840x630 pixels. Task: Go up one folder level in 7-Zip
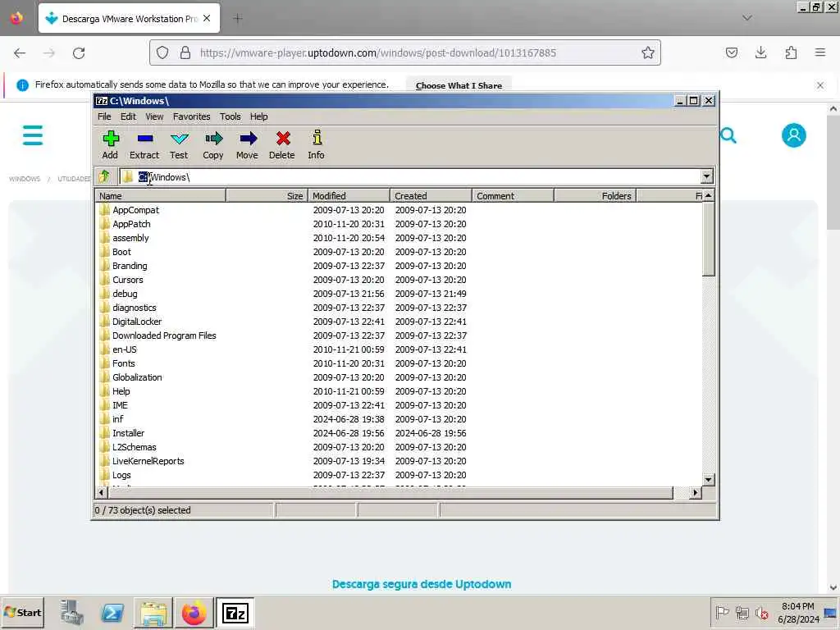(x=104, y=176)
